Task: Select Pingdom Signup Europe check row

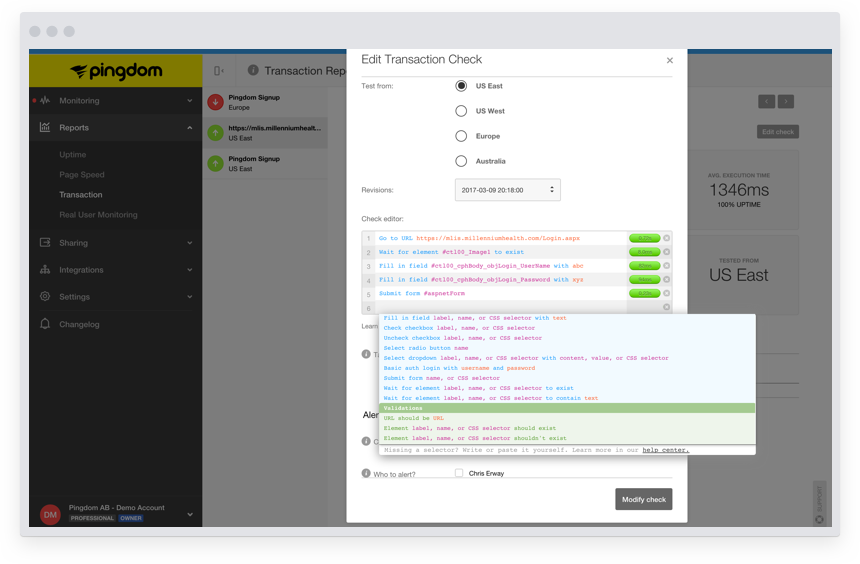Action: pos(265,102)
